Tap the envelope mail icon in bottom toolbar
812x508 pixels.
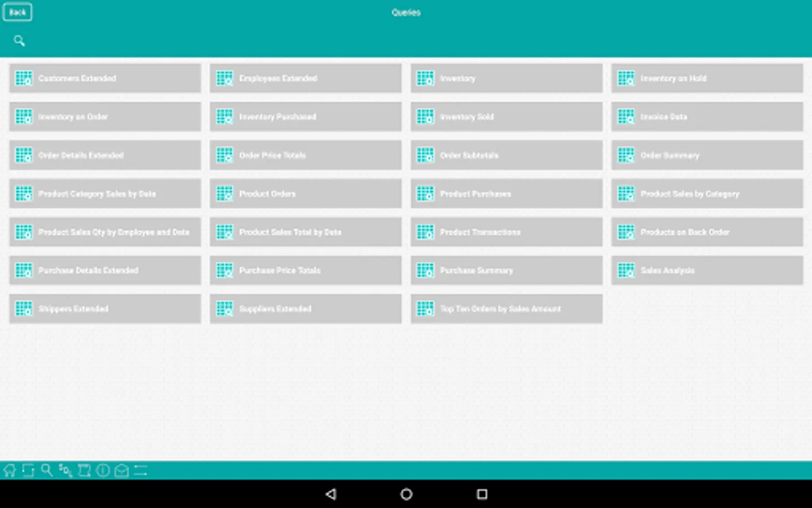tap(121, 470)
